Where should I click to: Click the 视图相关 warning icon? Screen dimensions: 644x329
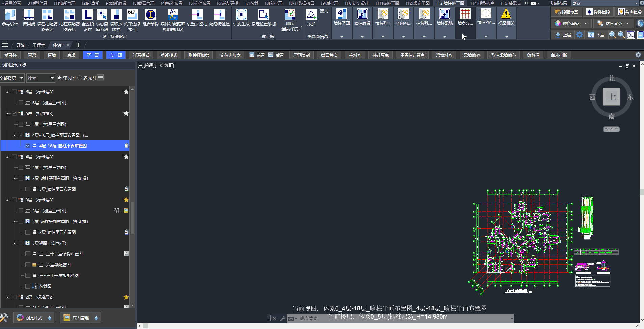506,15
